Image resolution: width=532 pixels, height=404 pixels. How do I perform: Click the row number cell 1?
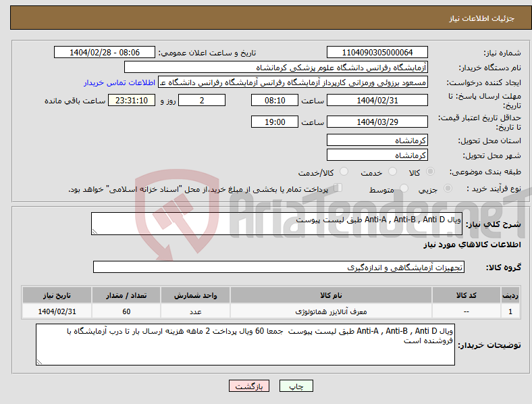(510, 311)
